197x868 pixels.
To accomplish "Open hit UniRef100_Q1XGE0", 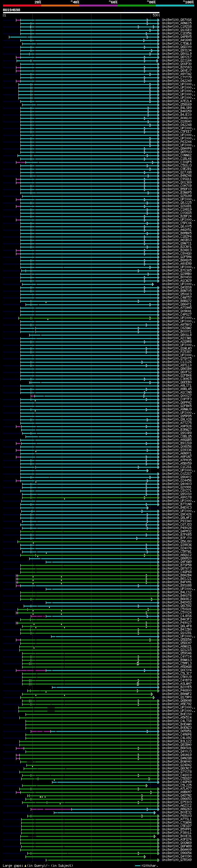I will pos(177,30).
